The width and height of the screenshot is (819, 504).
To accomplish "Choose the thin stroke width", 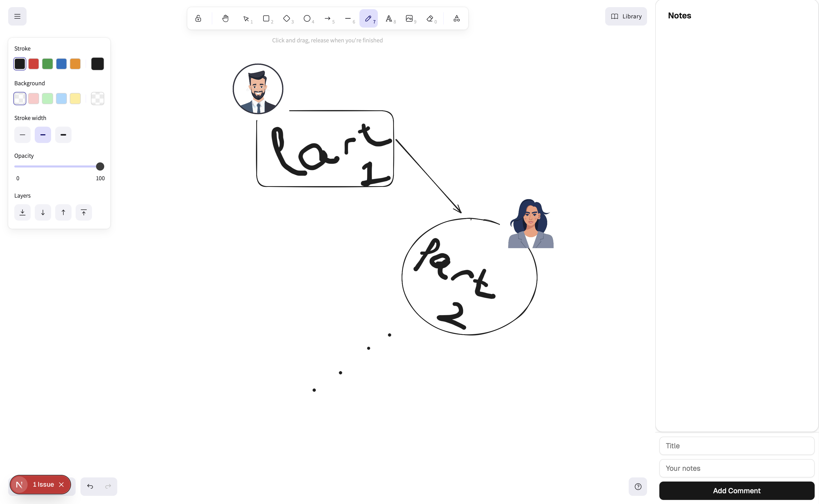I will tap(22, 135).
